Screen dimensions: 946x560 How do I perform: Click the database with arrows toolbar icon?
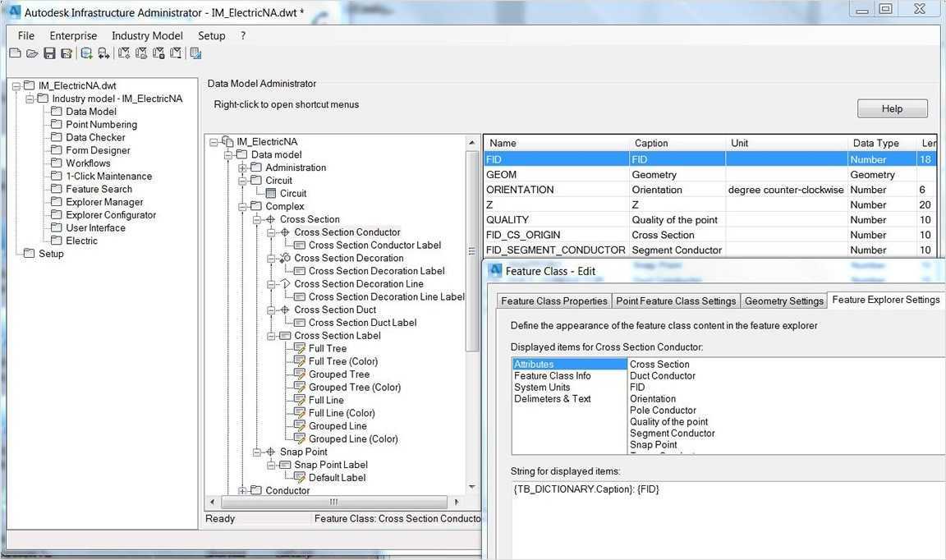tap(103, 53)
